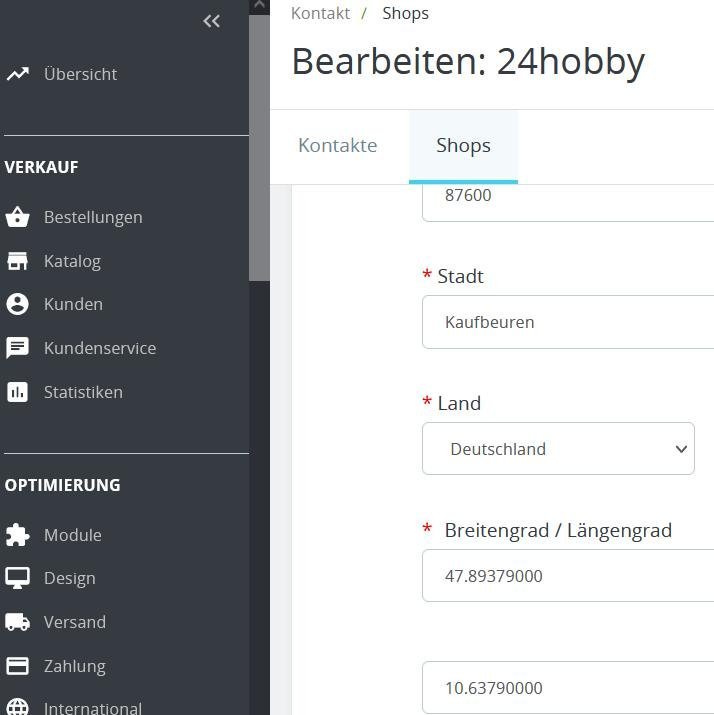Click the Statistiken bar-chart icon
The height and width of the screenshot is (715, 714).
[17, 392]
